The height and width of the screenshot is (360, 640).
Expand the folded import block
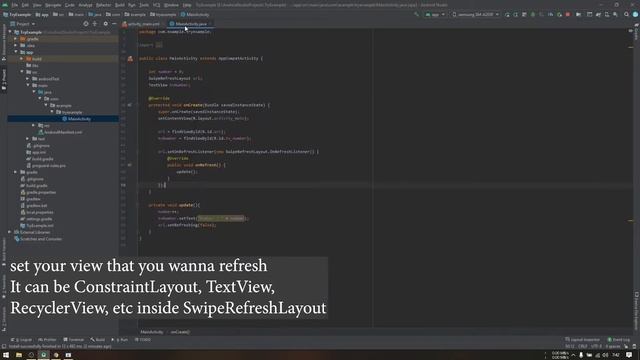(159, 45)
